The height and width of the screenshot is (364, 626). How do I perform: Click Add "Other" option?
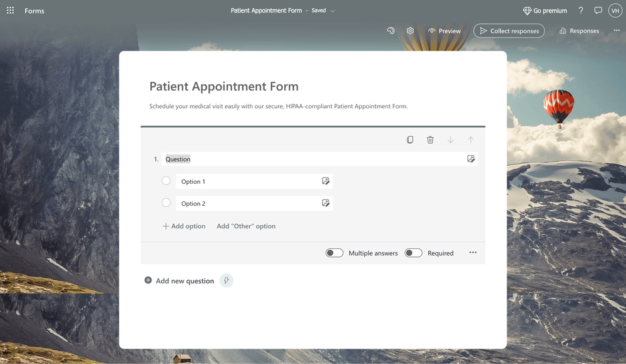[x=246, y=226]
